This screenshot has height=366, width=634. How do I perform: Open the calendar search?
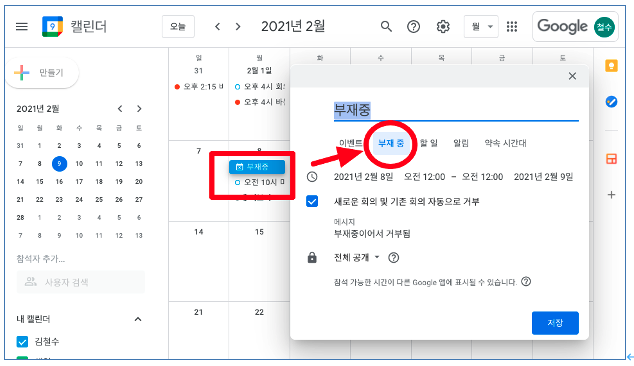386,27
